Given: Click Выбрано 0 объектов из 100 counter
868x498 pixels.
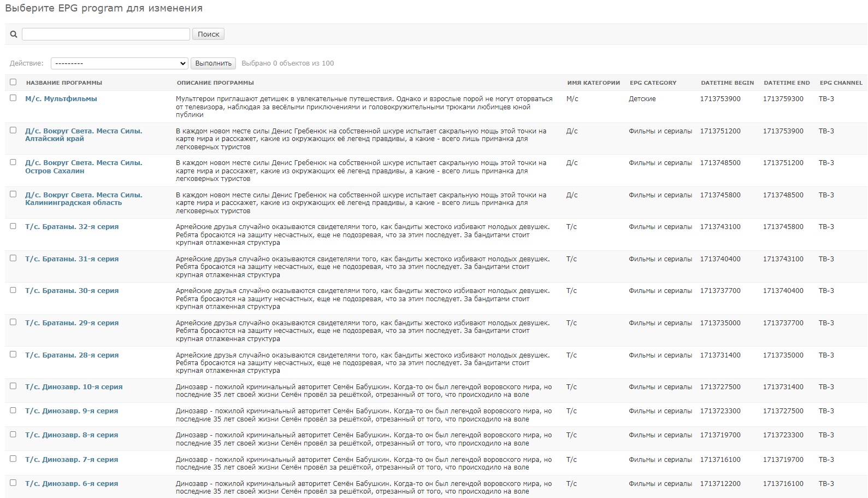Looking at the screenshot, I should coord(288,63).
